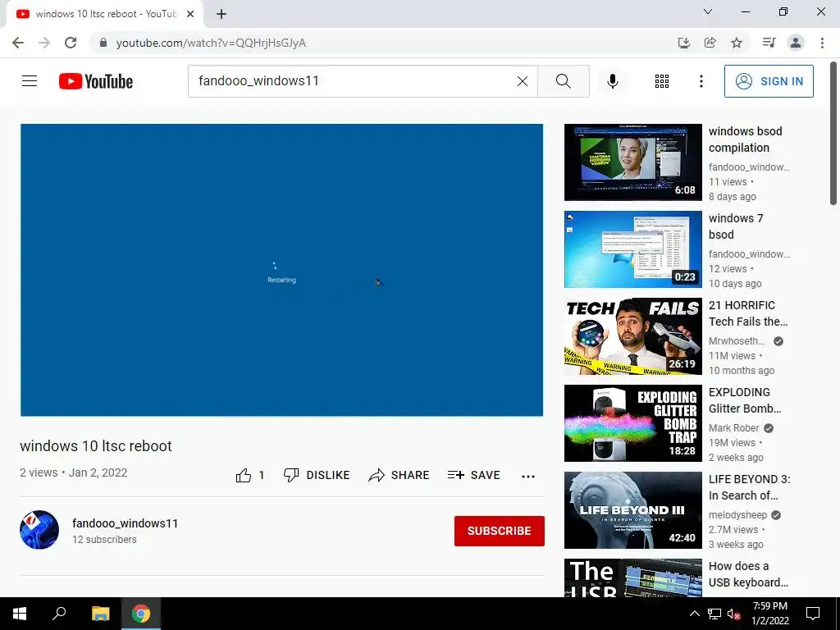Viewport: 840px width, 630px height.
Task: Dislike the video with thumbs down
Action: pyautogui.click(x=317, y=475)
